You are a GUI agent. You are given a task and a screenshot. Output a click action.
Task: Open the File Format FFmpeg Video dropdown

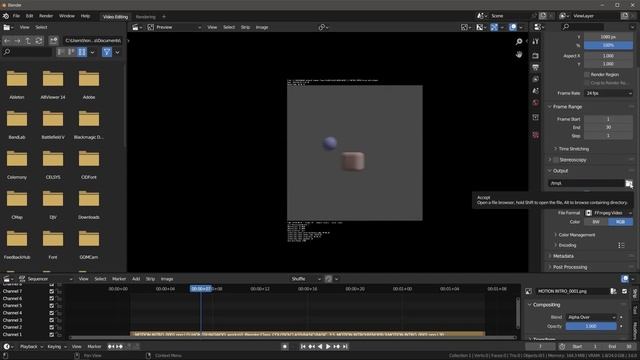608,213
